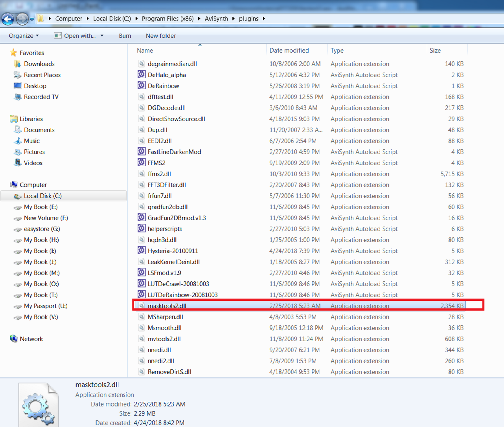Viewport: 504px width, 427px height.
Task: Click the mvtools2.dll file icon
Action: (141, 339)
